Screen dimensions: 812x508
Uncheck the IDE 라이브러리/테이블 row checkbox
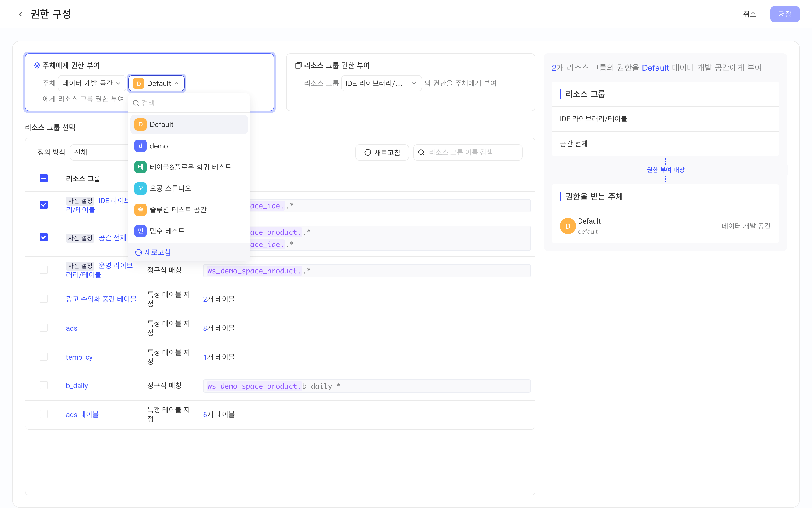tap(44, 205)
